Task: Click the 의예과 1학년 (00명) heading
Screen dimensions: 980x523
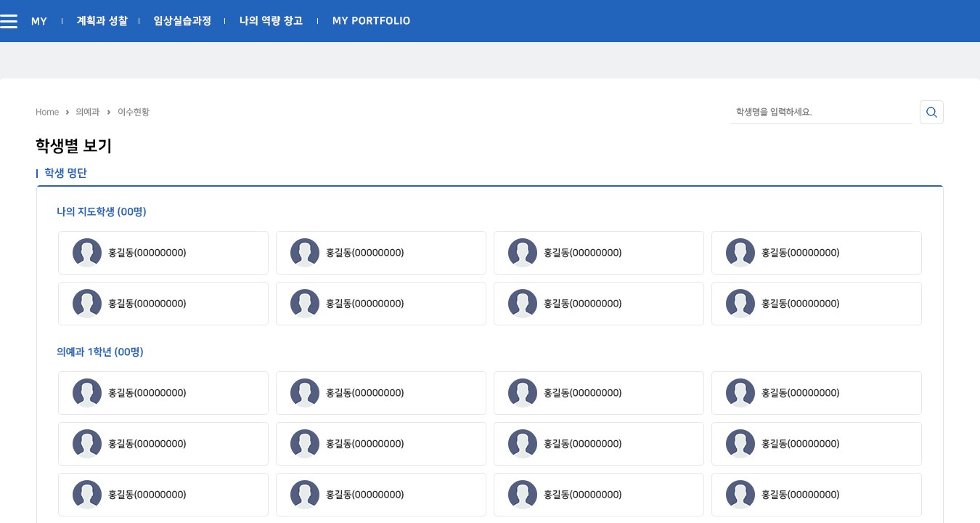Action: (x=100, y=352)
